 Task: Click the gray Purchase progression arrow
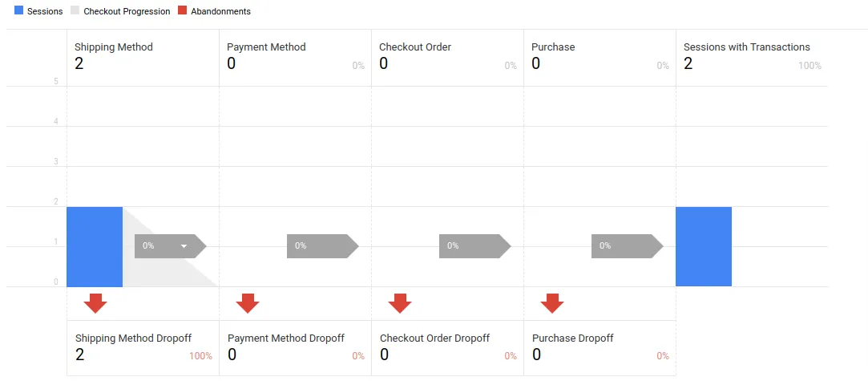(x=627, y=246)
